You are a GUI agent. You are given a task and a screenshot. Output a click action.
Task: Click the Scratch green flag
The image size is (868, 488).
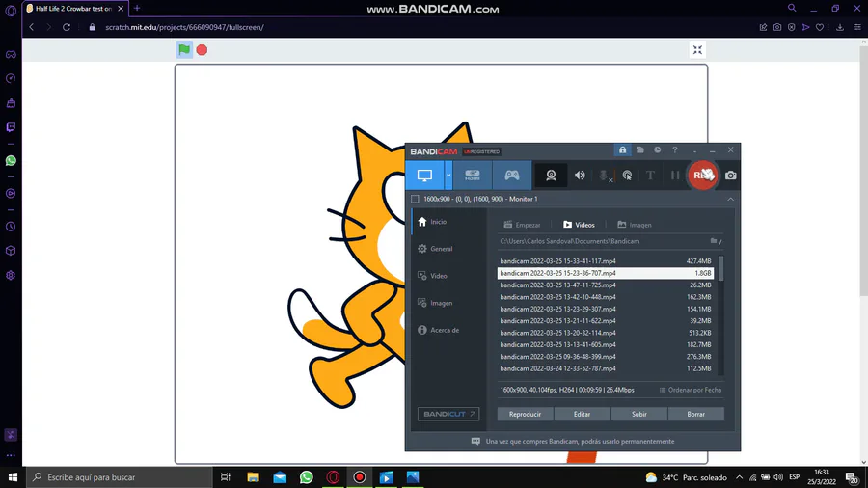[184, 50]
